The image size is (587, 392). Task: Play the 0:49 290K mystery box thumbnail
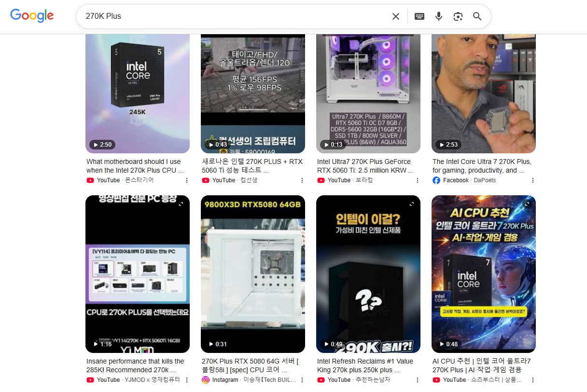(368, 274)
